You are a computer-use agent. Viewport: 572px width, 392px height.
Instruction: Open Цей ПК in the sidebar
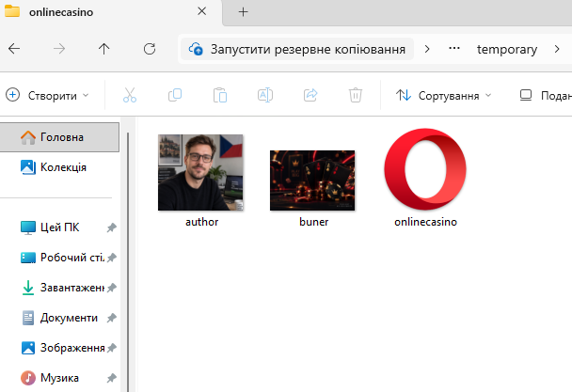59,227
